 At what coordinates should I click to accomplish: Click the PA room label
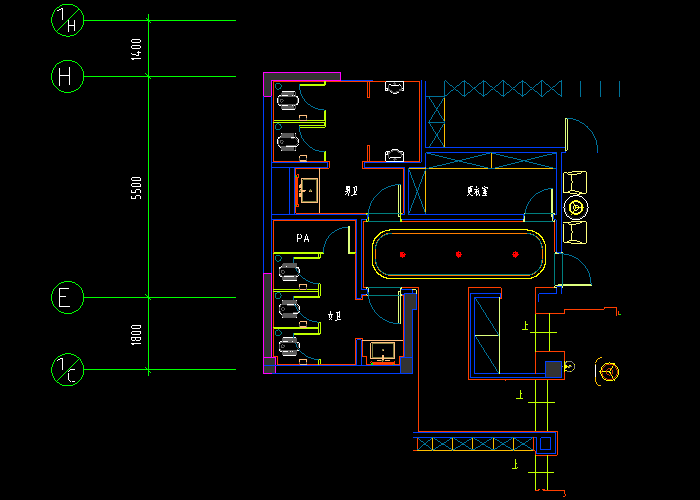(303, 238)
